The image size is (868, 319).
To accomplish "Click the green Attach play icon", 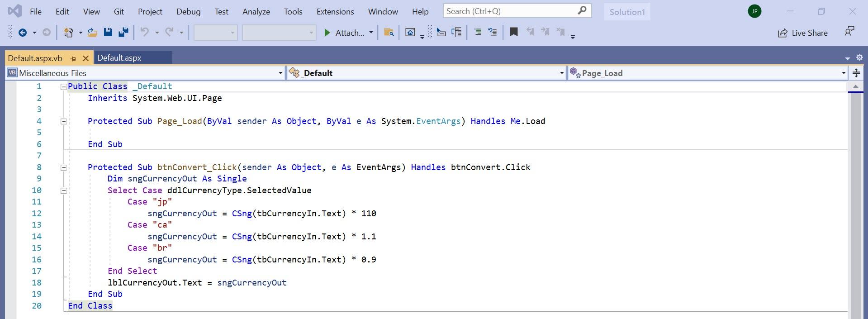I will 327,33.
